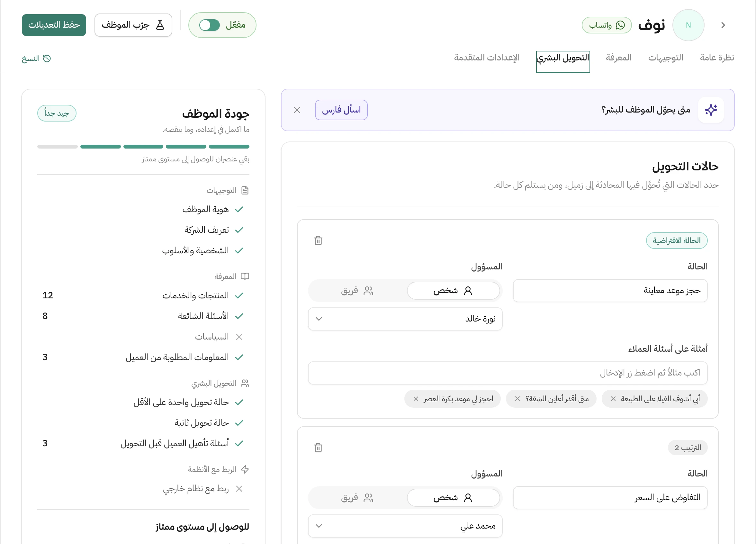Viewport: 756px width, 544px height.
Task: Click the الربط مع الأنظمة lightning icon
Action: tap(245, 469)
